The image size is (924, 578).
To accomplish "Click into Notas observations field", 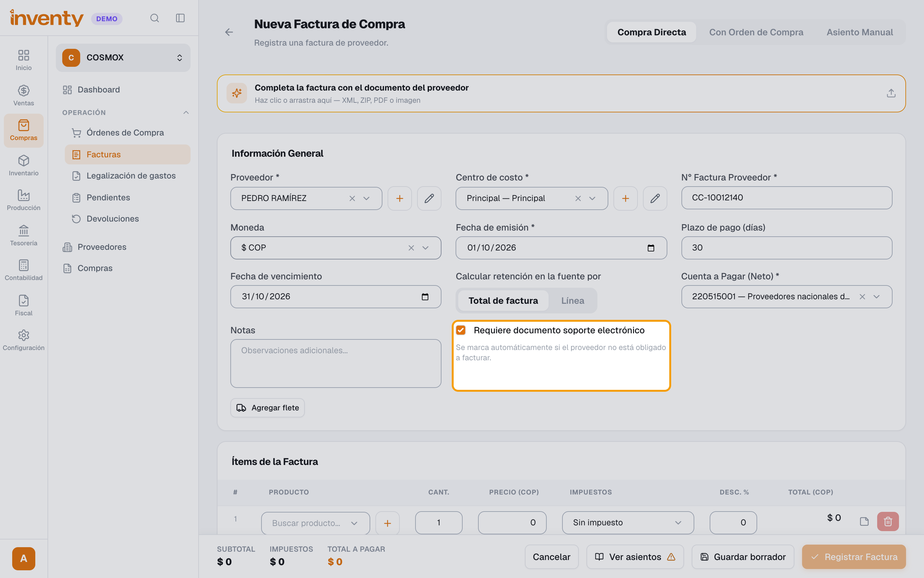I will [x=336, y=363].
